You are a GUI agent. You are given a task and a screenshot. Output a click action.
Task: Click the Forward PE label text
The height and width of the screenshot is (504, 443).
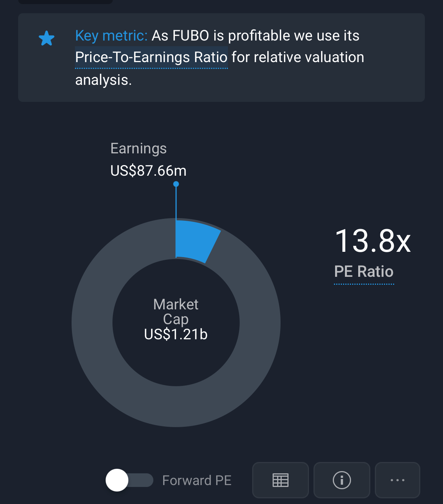pos(197,480)
